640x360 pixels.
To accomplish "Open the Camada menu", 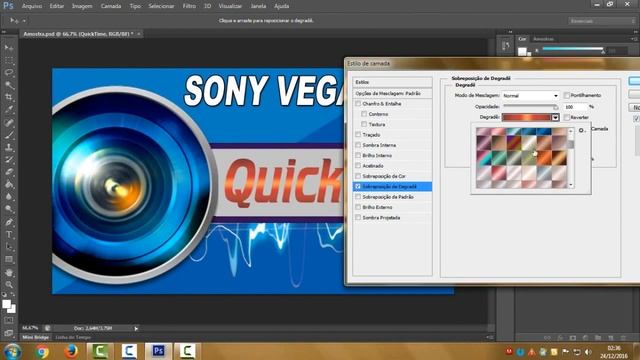I will click(111, 6).
